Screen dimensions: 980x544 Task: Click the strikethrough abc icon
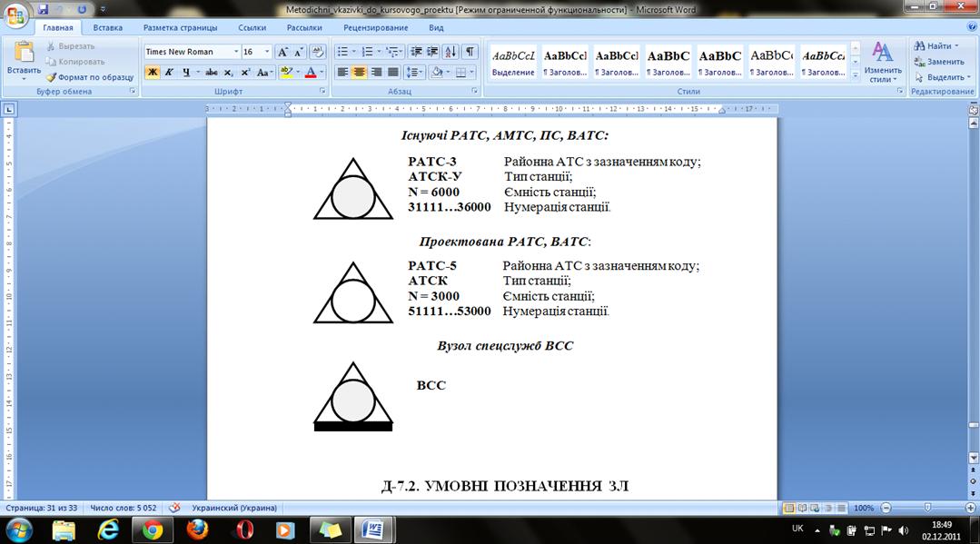point(211,72)
